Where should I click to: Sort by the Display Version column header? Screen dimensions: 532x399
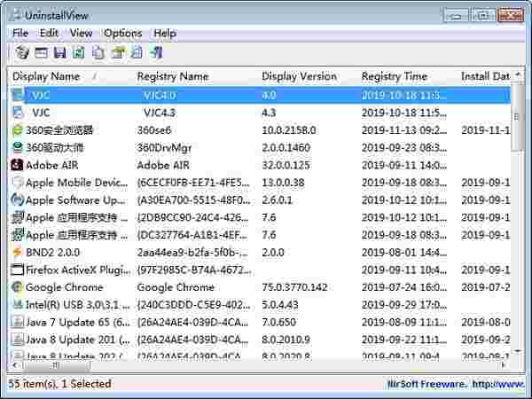click(299, 76)
